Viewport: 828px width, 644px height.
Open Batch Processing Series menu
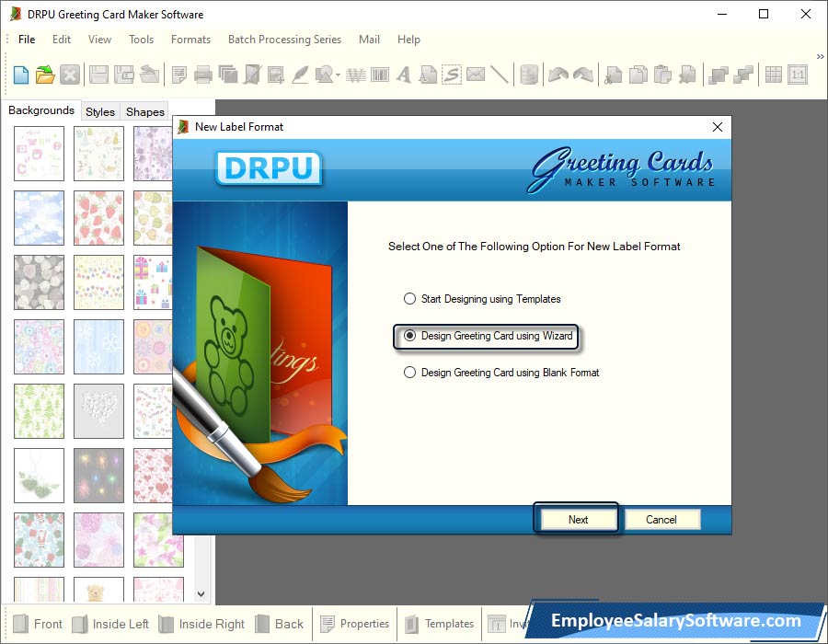(x=284, y=39)
